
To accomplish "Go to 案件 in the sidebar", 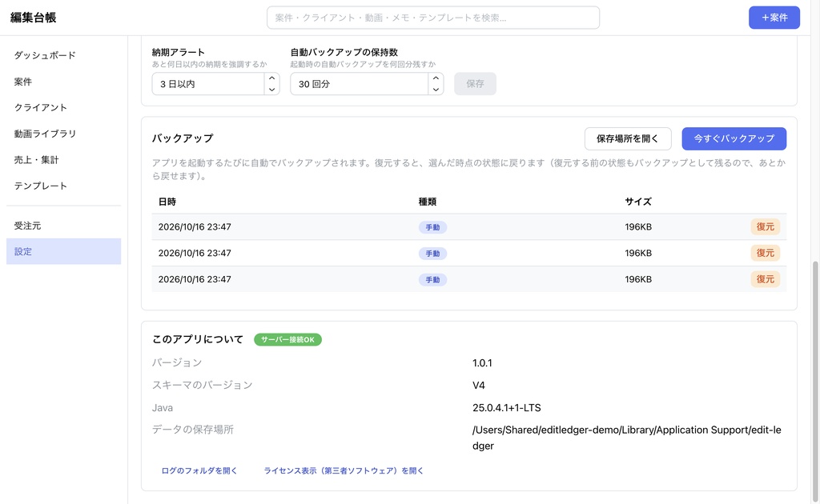I will (63, 82).
